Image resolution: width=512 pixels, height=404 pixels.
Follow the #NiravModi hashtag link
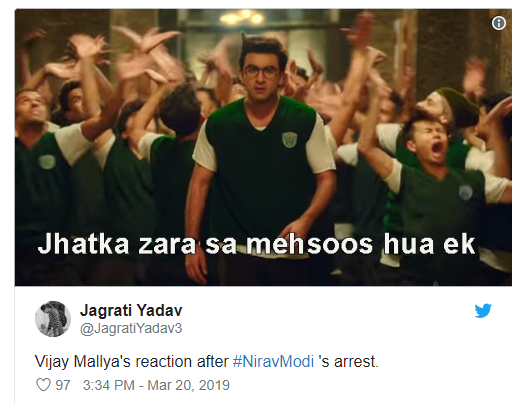(273, 362)
